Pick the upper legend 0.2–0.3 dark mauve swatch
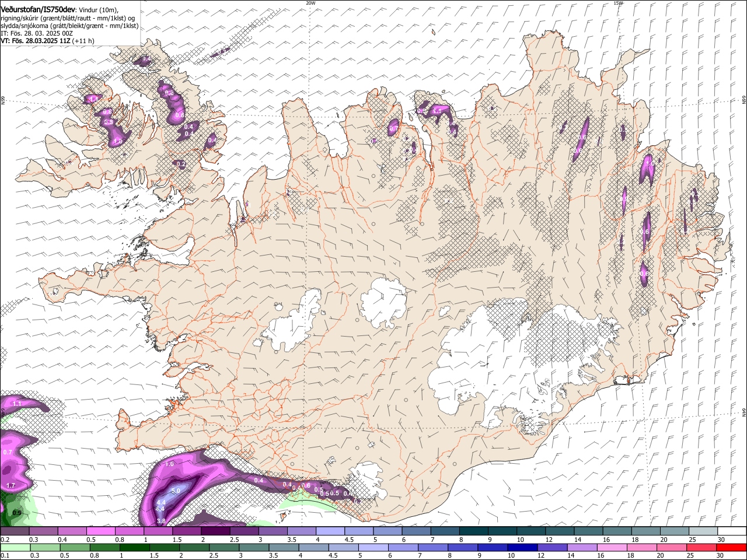 (x=15, y=531)
